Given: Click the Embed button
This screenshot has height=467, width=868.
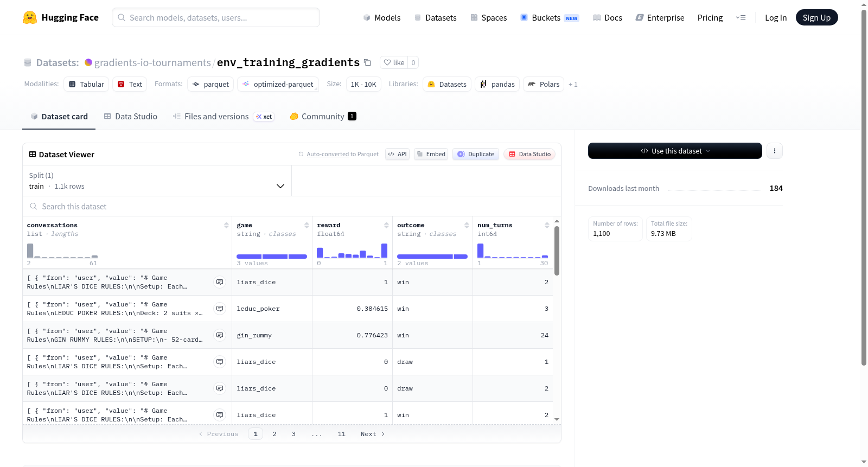Looking at the screenshot, I should click(x=431, y=154).
